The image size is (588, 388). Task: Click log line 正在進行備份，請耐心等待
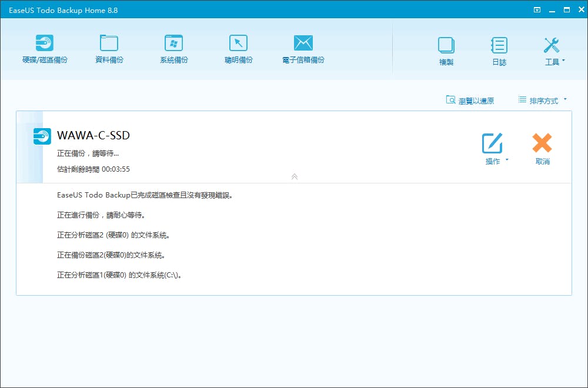(x=101, y=215)
